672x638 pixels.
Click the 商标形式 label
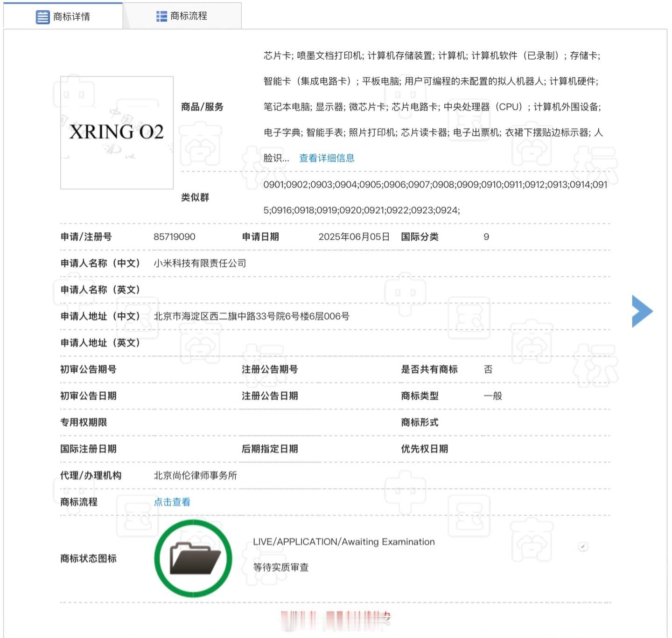pyautogui.click(x=420, y=423)
